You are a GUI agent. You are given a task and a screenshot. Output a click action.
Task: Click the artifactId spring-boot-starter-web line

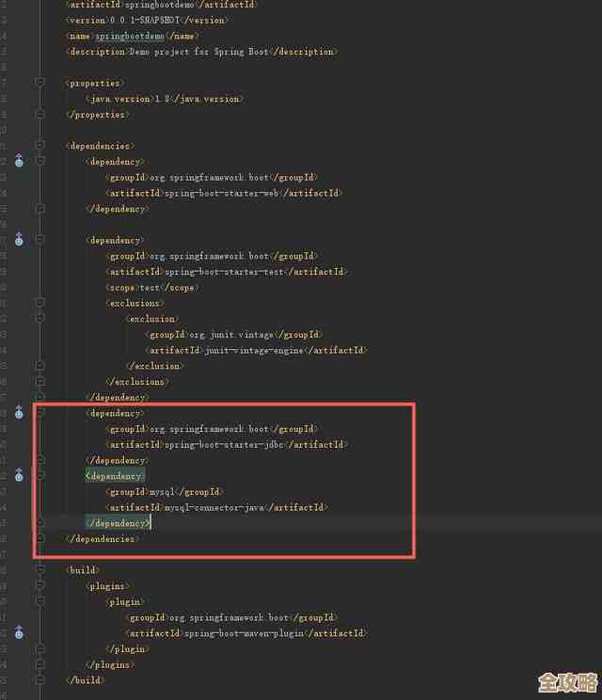tap(224, 193)
